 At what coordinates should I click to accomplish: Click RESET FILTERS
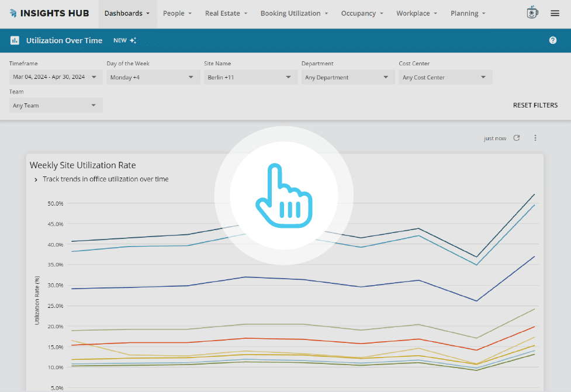click(535, 105)
